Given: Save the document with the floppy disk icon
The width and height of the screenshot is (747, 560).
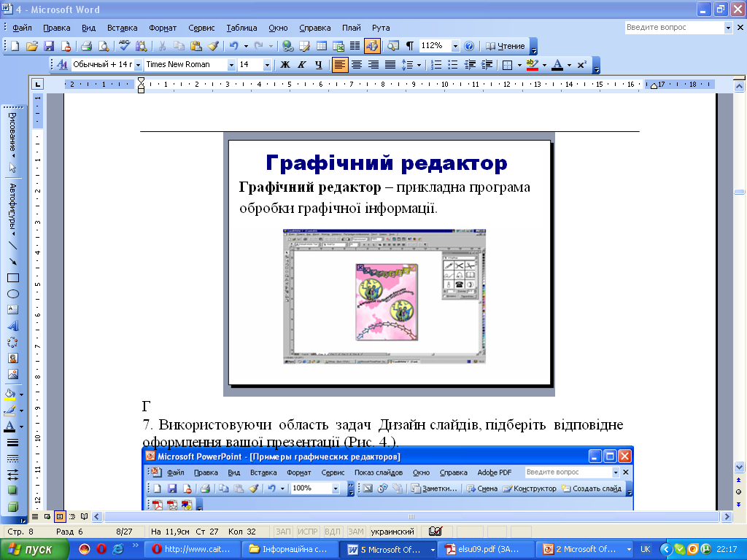Looking at the screenshot, I should (49, 46).
